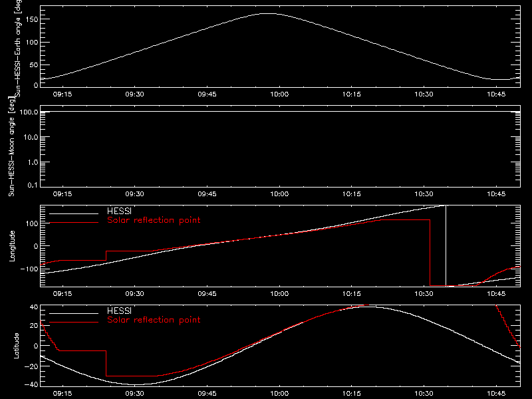Screen dimensions: 532x399
Task: Click the 09:45 time label under Latitude plot
Action: (207, 394)
